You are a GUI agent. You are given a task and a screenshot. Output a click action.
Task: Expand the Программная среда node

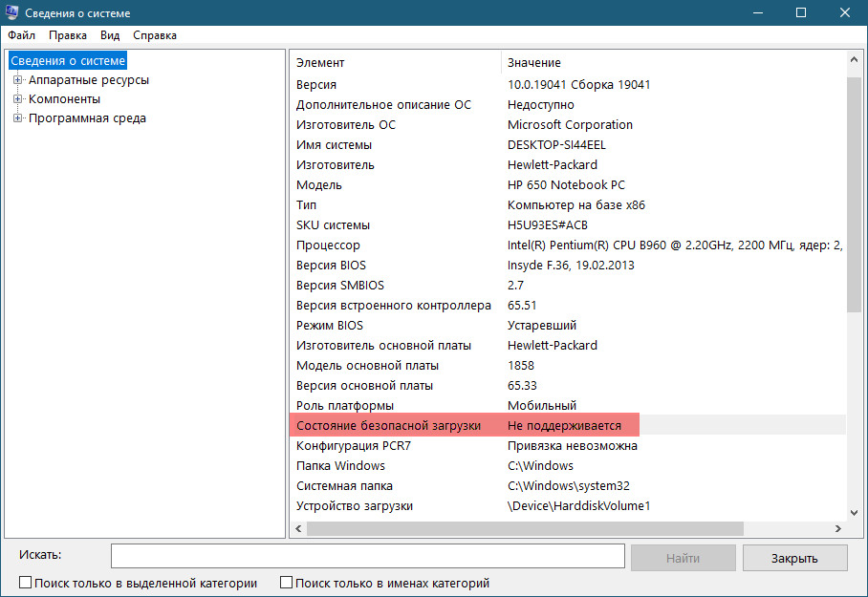pos(18,117)
